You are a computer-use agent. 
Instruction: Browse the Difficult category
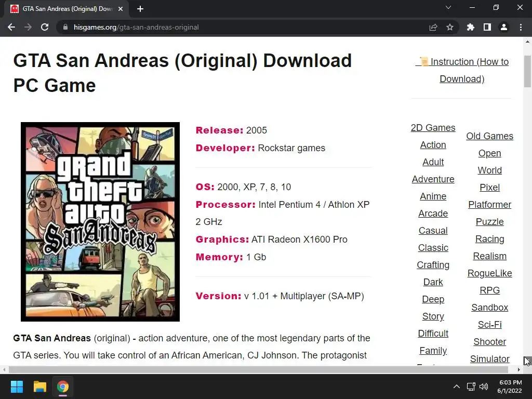point(433,333)
